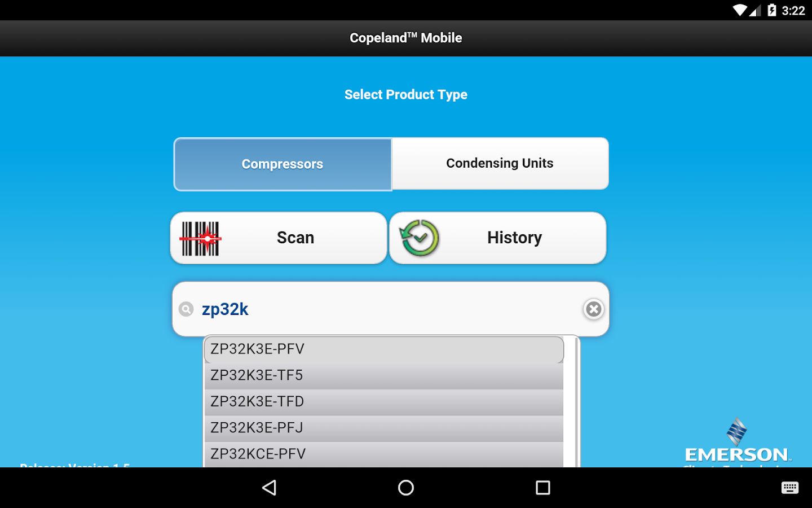The width and height of the screenshot is (812, 508).
Task: Tap the magnifier icon in the search box
Action: [186, 309]
